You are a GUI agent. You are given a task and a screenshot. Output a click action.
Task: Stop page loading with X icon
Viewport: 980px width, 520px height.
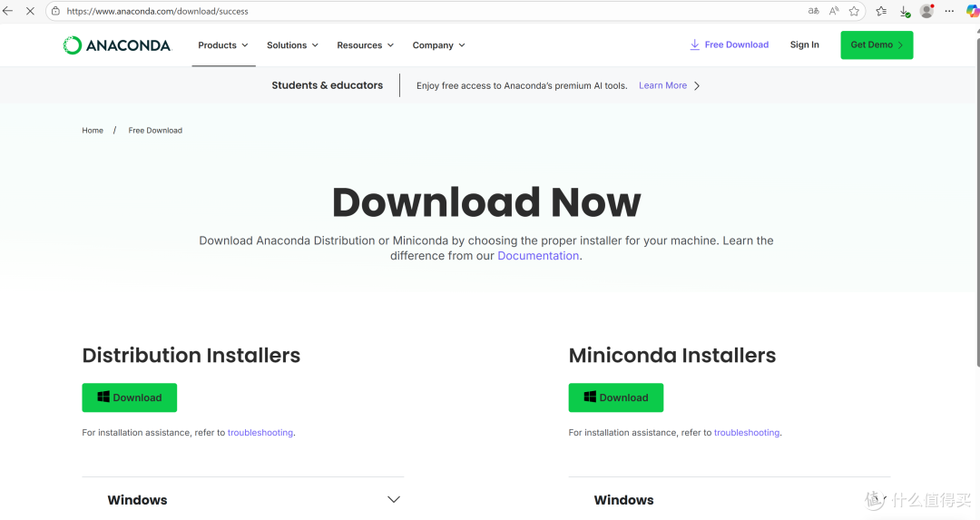30,11
